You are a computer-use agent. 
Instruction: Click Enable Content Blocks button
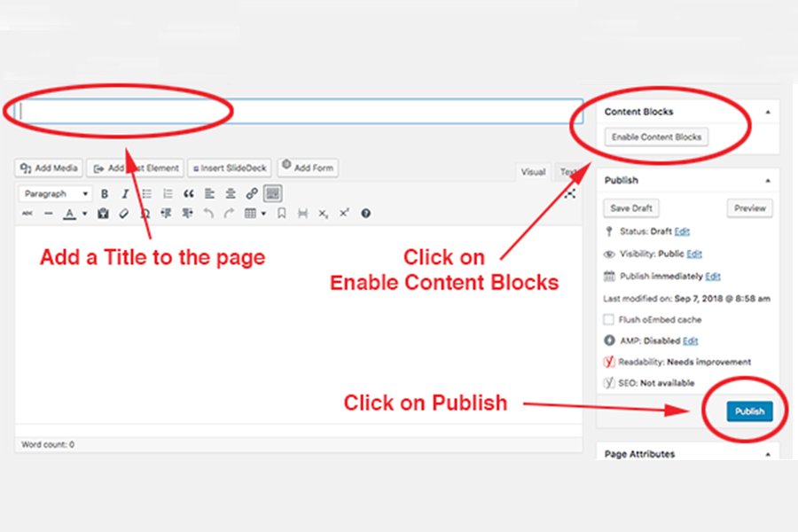656,137
